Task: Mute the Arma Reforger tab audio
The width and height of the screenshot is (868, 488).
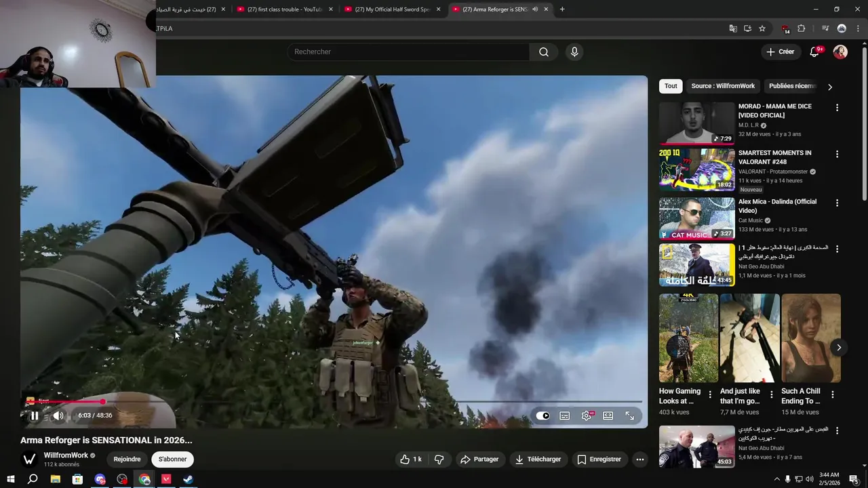Action: click(x=535, y=9)
